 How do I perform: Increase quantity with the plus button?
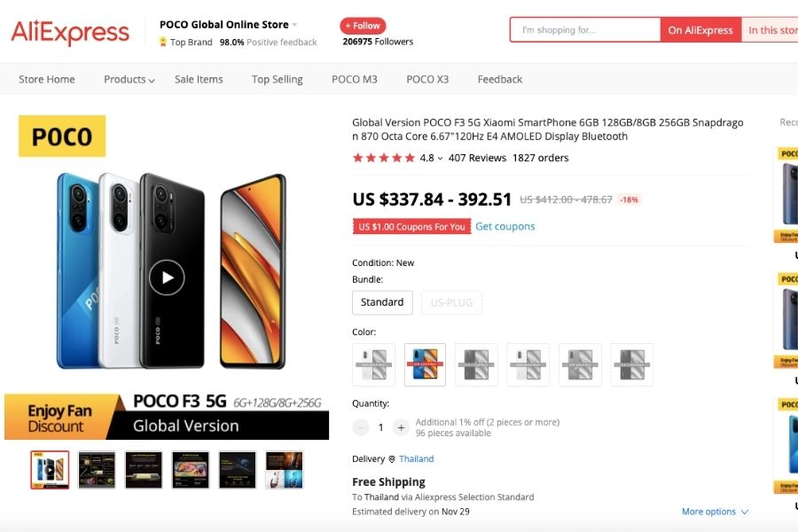click(x=401, y=427)
